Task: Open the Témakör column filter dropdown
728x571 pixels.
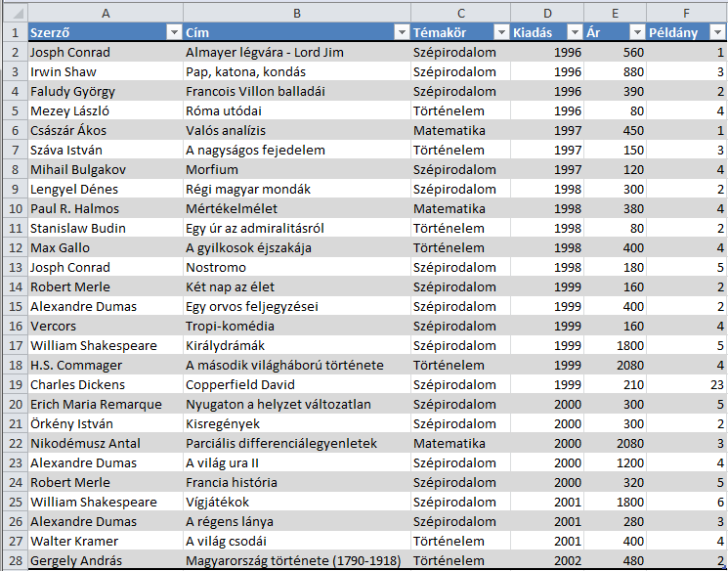Action: coord(502,32)
